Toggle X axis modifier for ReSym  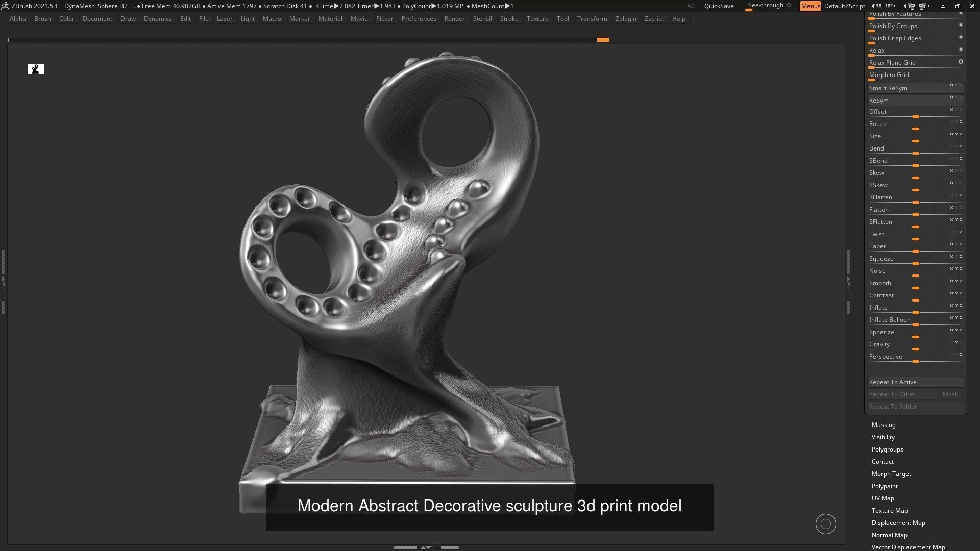(951, 97)
